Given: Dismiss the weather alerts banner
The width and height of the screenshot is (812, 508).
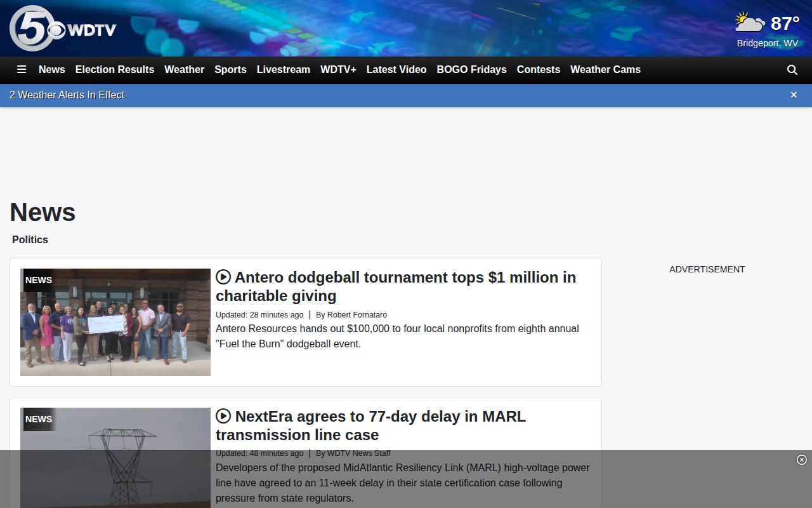Looking at the screenshot, I should (794, 95).
